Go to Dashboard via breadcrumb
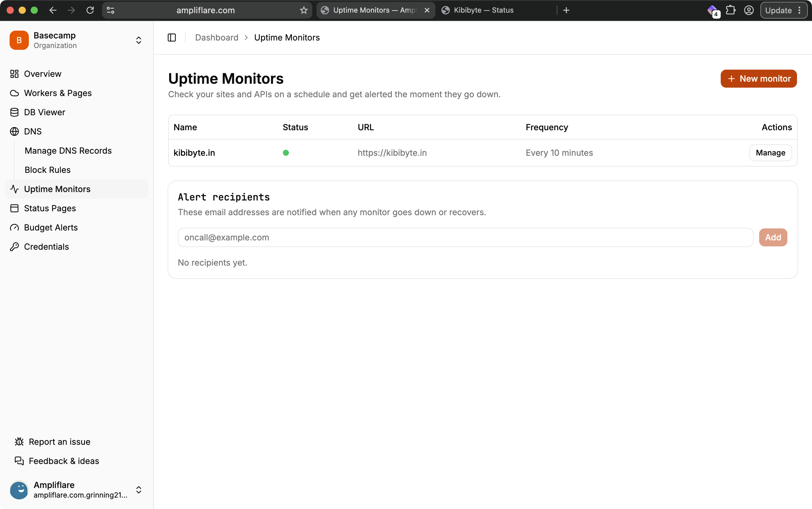 coord(217,38)
